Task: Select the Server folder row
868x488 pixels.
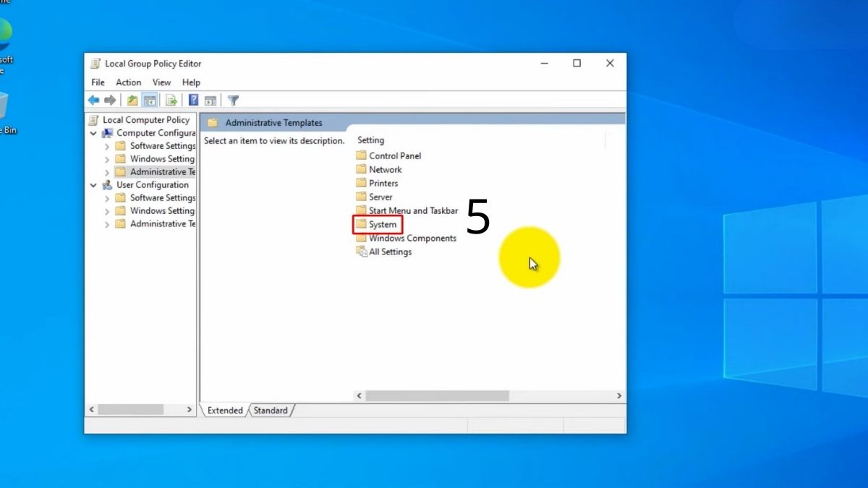Action: click(x=380, y=197)
